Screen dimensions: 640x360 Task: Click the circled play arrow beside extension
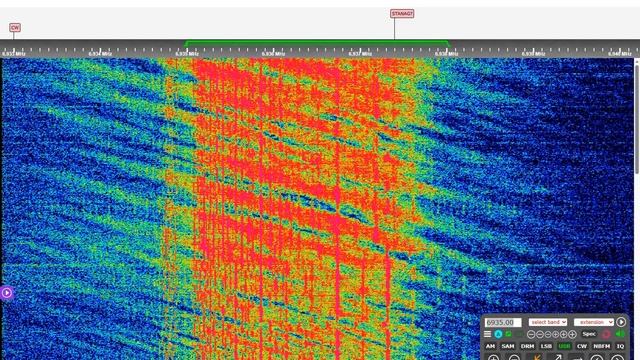(x=621, y=322)
